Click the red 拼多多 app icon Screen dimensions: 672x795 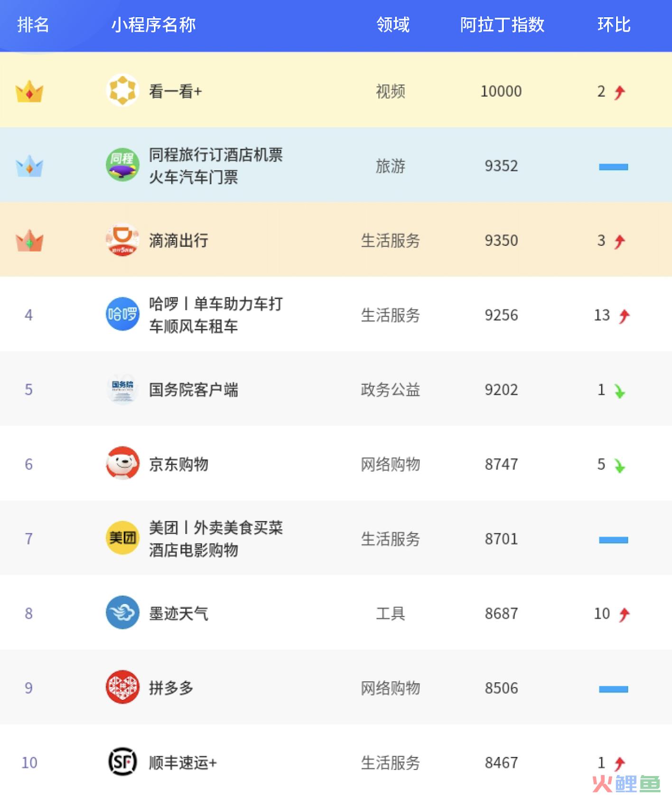pos(122,687)
